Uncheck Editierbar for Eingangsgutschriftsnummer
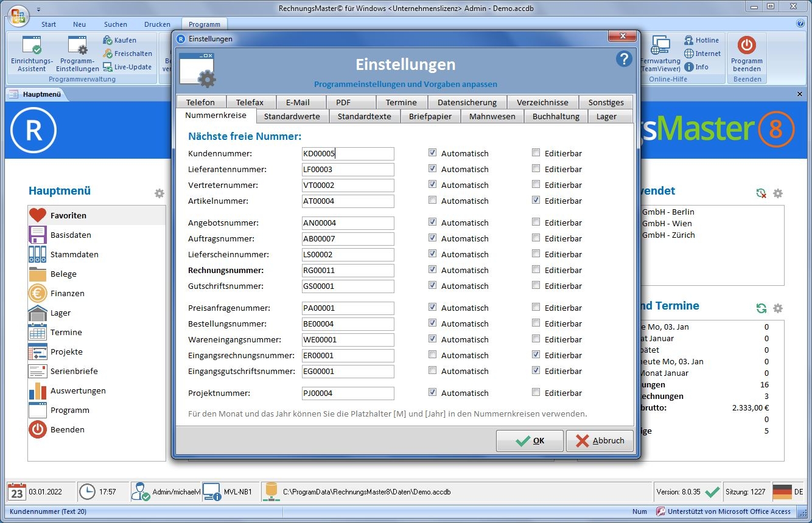The width and height of the screenshot is (812, 523). tap(536, 371)
